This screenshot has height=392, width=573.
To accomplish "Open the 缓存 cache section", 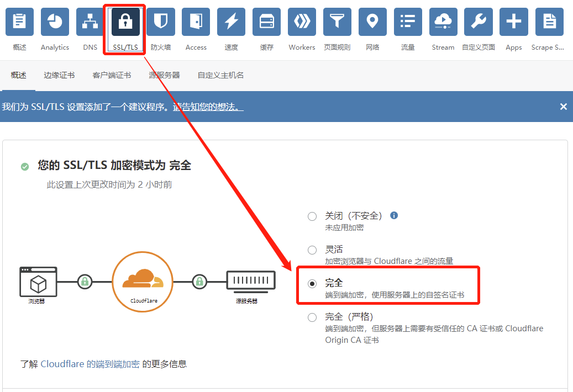I will (x=266, y=22).
